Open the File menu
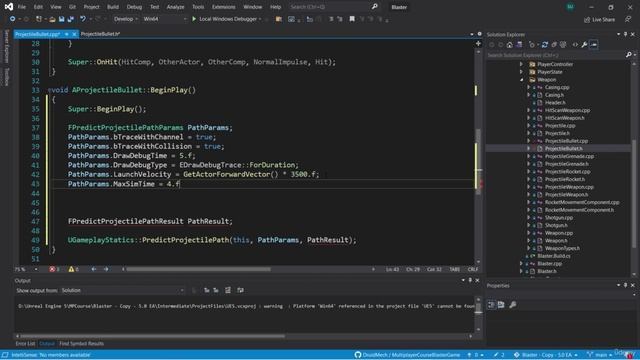 [x=22, y=7]
